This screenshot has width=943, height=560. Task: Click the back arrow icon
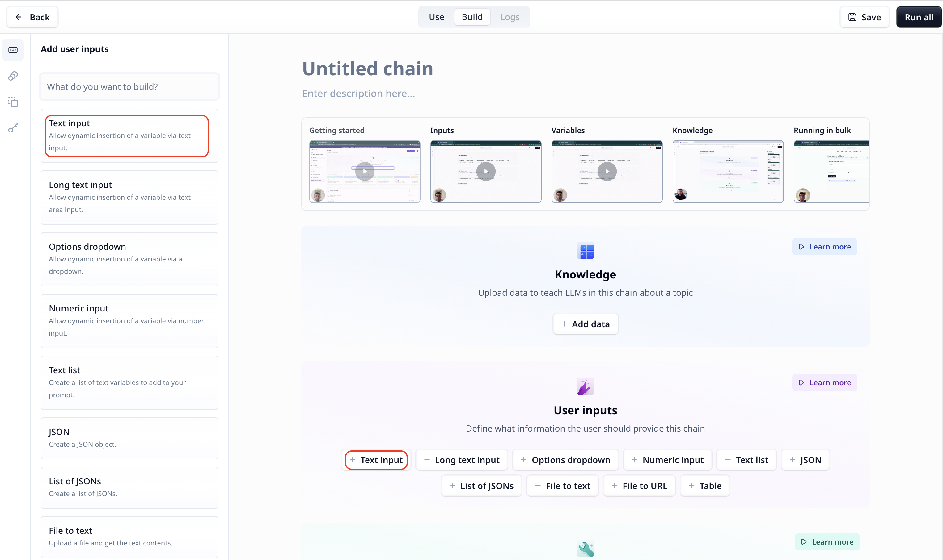[x=19, y=17]
